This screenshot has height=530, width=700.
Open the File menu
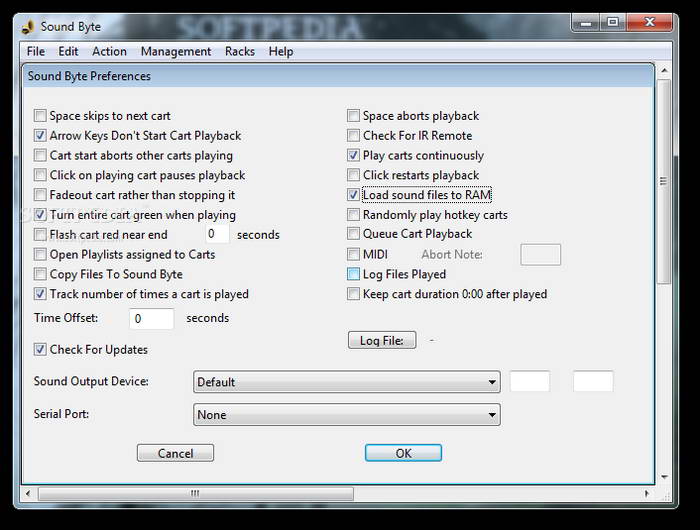point(36,51)
